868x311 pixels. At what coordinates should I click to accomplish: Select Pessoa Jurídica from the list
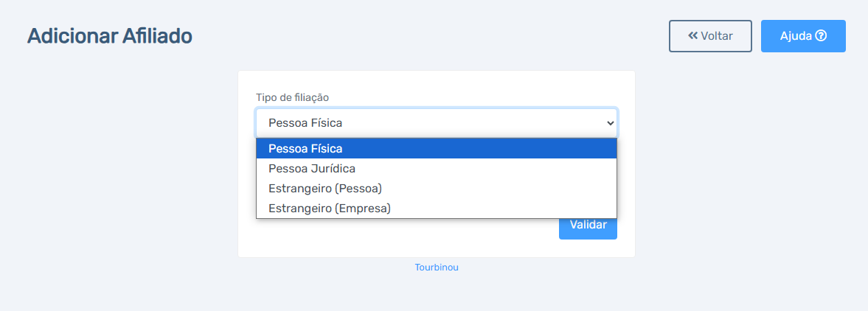(437, 168)
